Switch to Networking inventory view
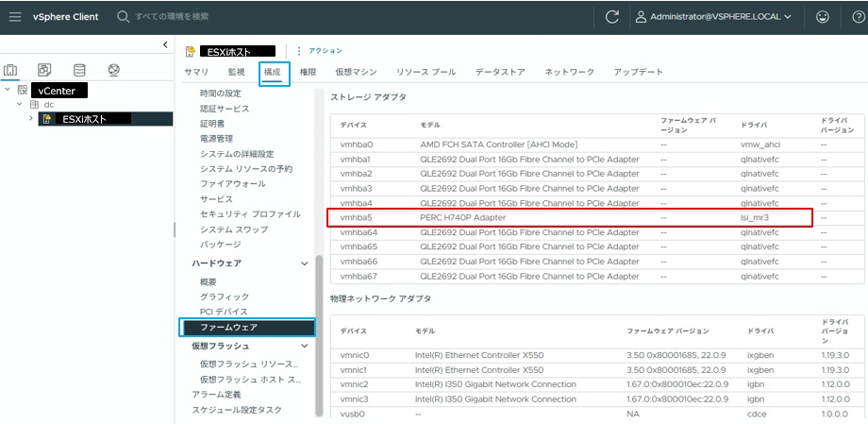The height and width of the screenshot is (424, 868). [x=114, y=70]
